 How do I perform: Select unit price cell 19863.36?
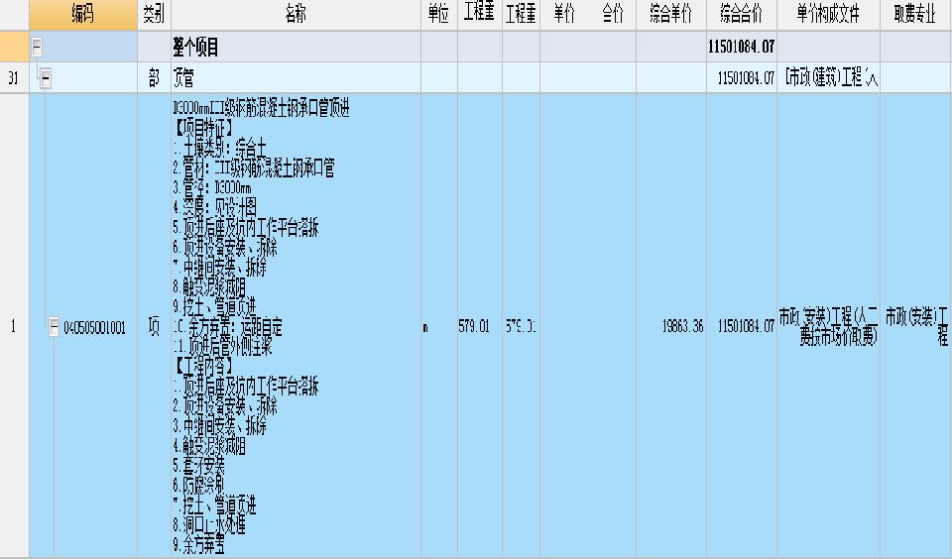(x=671, y=326)
